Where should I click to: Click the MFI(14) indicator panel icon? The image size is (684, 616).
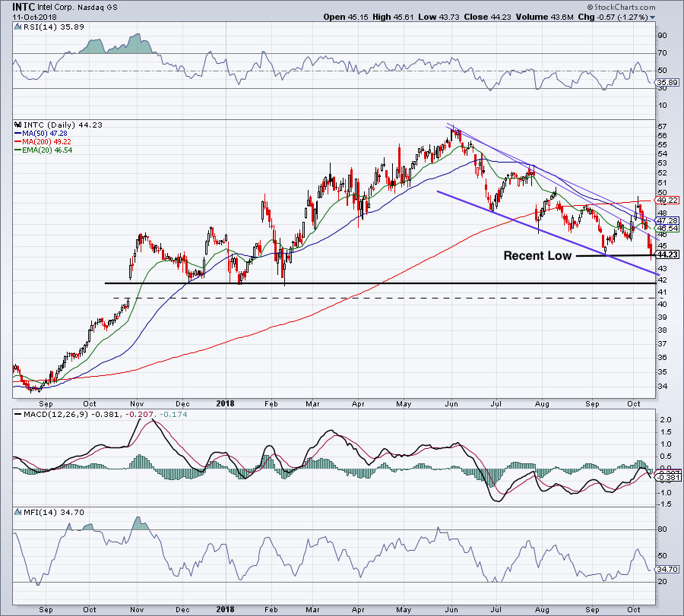17,512
